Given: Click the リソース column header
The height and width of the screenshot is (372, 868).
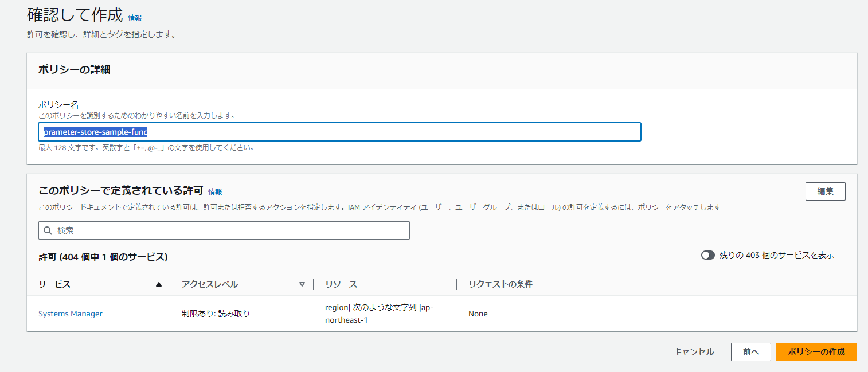Looking at the screenshot, I should point(341,284).
